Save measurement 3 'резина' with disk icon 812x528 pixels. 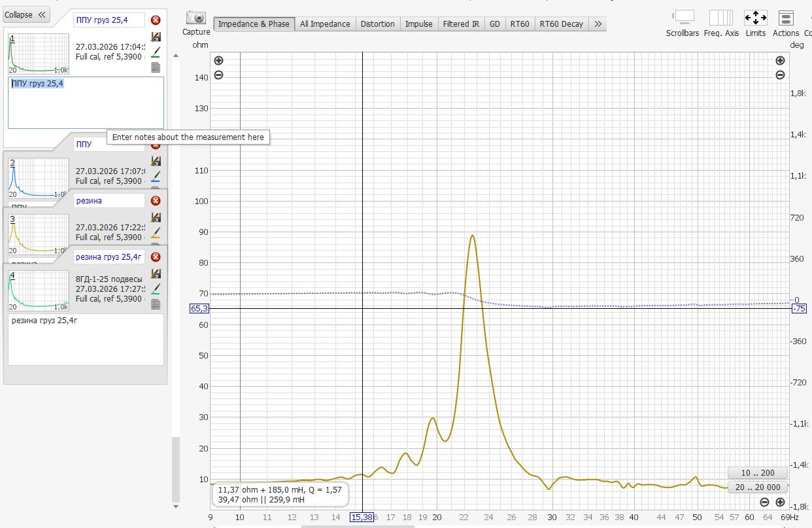pyautogui.click(x=156, y=217)
